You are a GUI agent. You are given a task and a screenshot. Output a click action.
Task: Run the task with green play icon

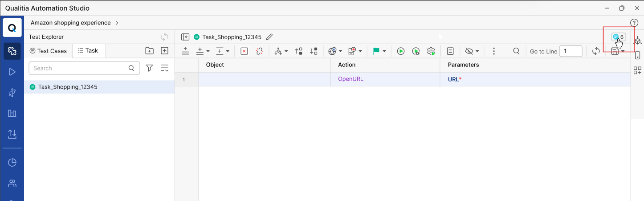coord(401,51)
